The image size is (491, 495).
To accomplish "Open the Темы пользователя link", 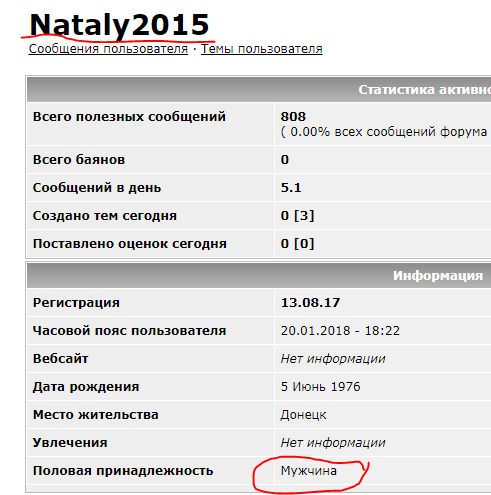I will [x=262, y=49].
